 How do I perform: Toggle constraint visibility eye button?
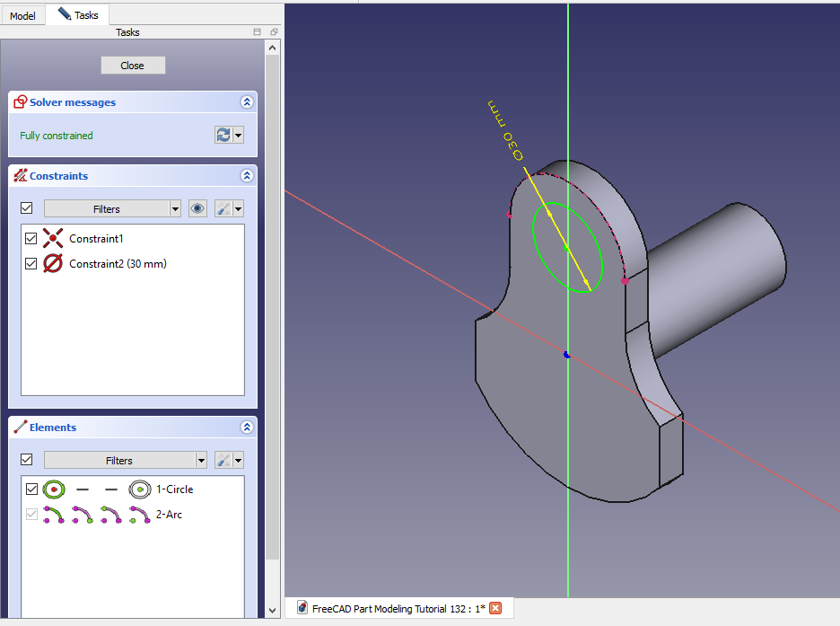tap(197, 208)
